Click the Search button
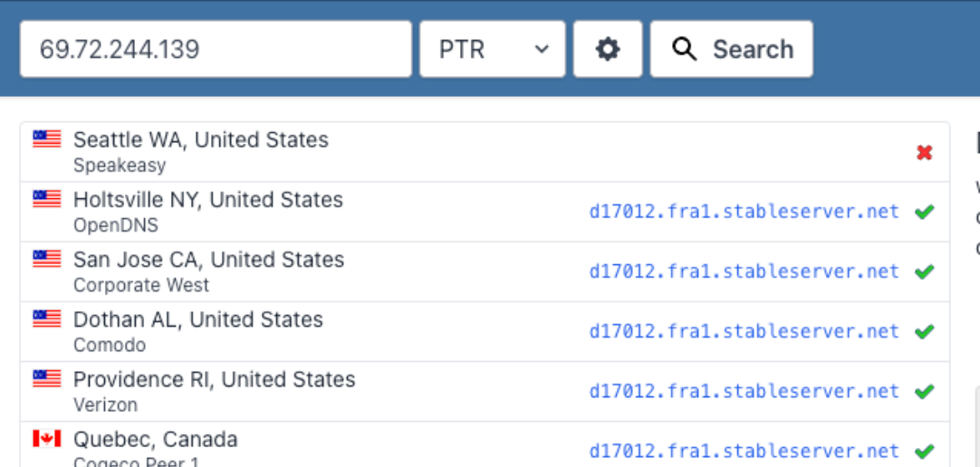The height and width of the screenshot is (467, 980). (731, 49)
